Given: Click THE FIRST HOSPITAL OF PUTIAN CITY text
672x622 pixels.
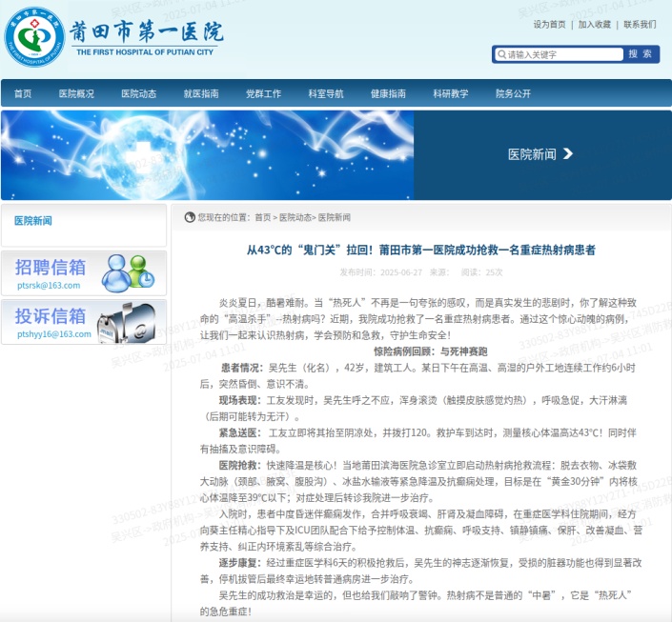Looking at the screenshot, I should coord(145,52).
